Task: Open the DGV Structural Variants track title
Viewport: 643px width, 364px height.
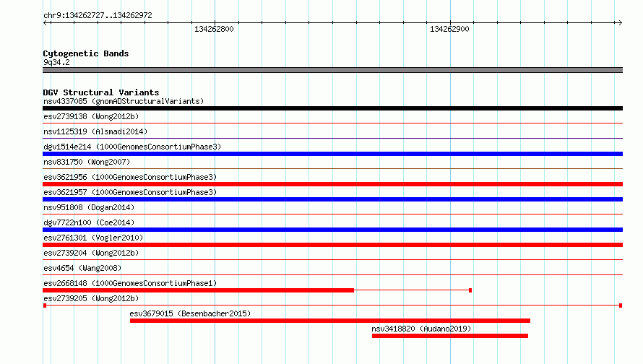Action: pos(101,92)
